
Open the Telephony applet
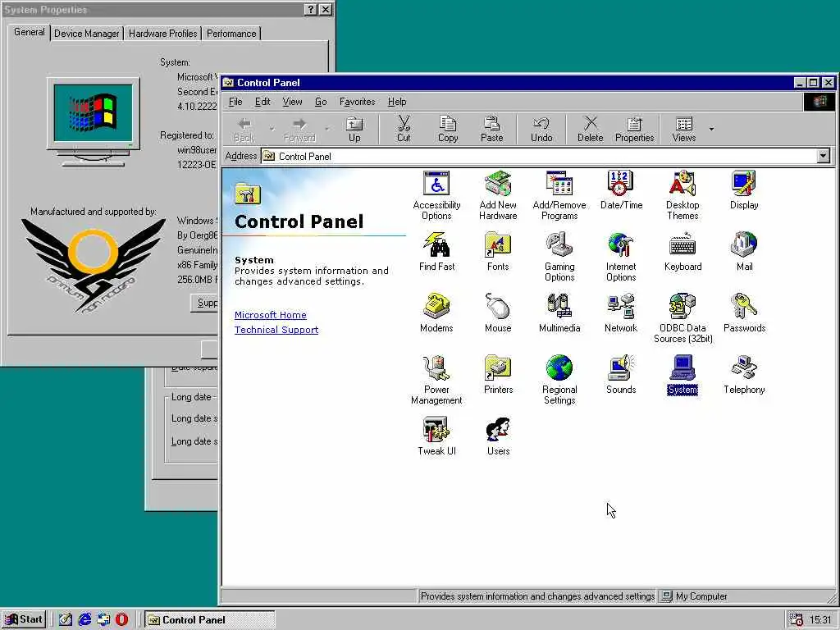[x=744, y=375]
